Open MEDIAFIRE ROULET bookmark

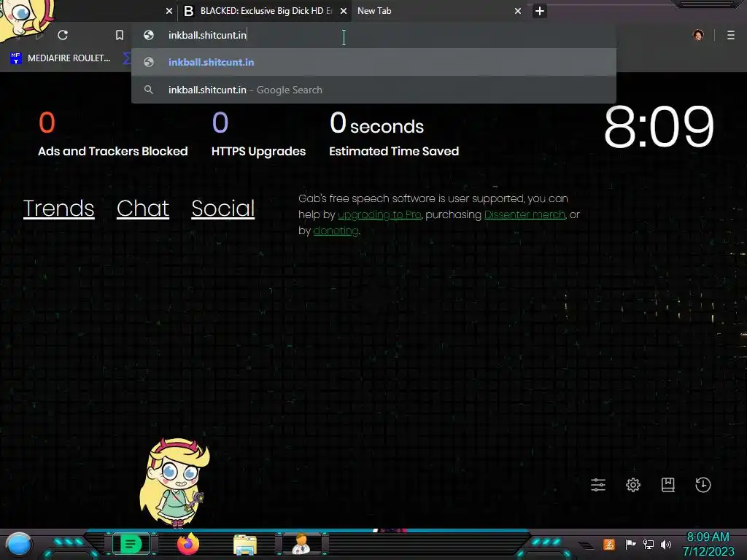click(61, 58)
